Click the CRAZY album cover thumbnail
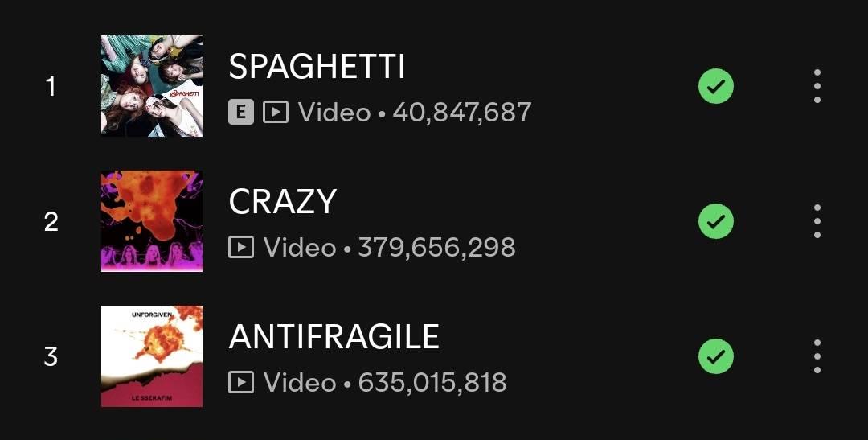868x440 pixels. (151, 221)
